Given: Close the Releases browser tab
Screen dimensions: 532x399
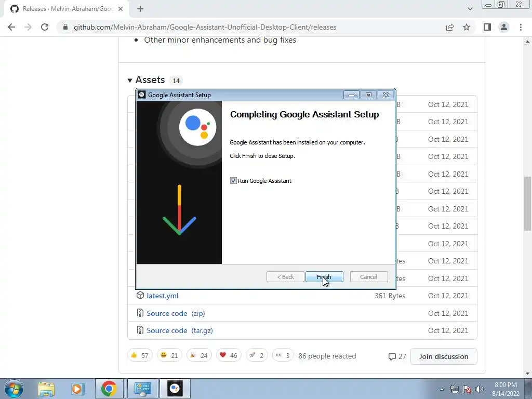Looking at the screenshot, I should pyautogui.click(x=121, y=9).
